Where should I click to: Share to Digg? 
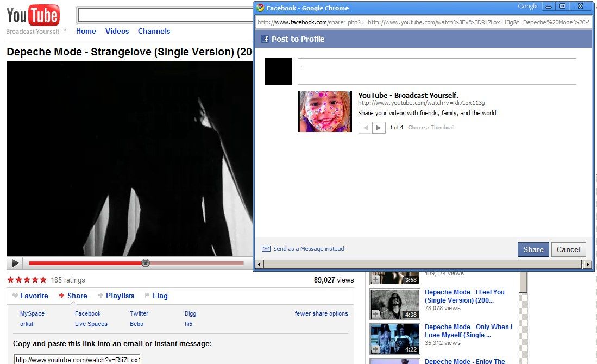coord(190,313)
